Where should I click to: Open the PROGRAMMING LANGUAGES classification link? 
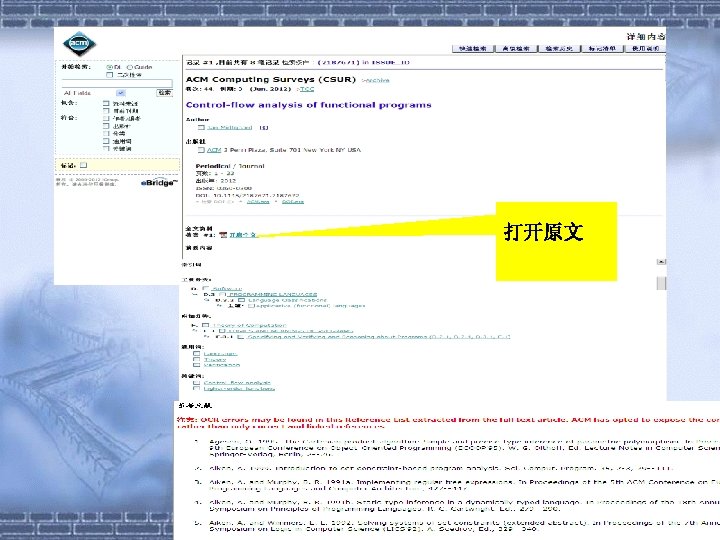click(273, 294)
